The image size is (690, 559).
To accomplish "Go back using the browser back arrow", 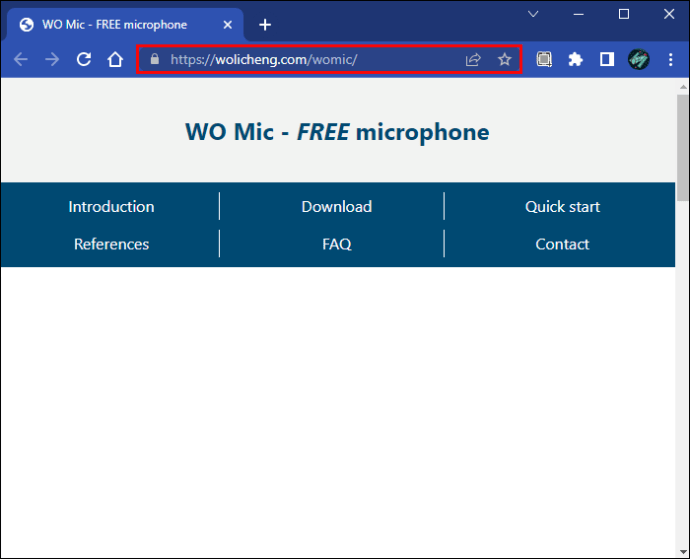I will pos(21,59).
